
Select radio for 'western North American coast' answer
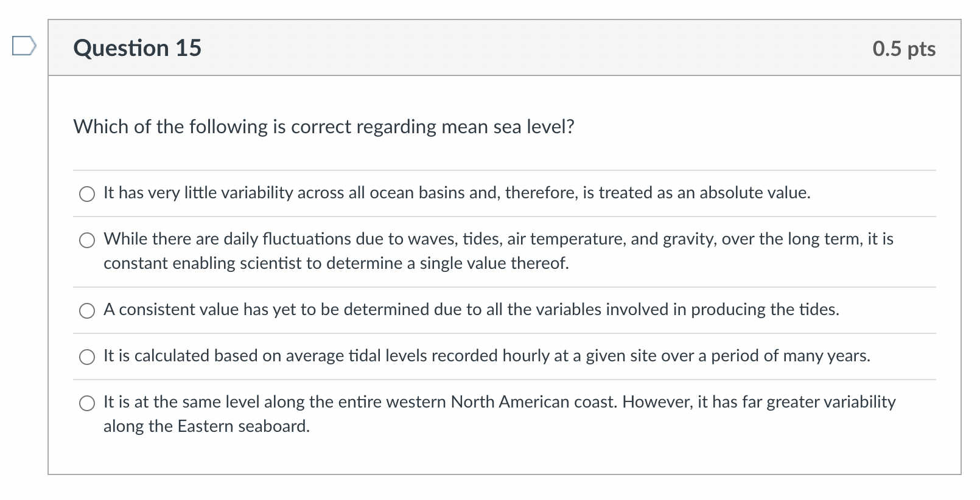(x=88, y=403)
